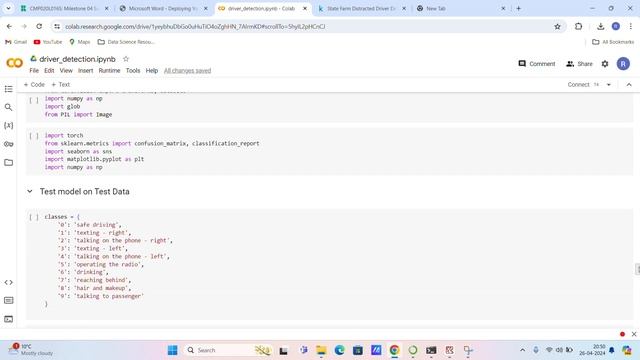640x360 pixels.
Task: Open the File menu
Action: tap(34, 71)
